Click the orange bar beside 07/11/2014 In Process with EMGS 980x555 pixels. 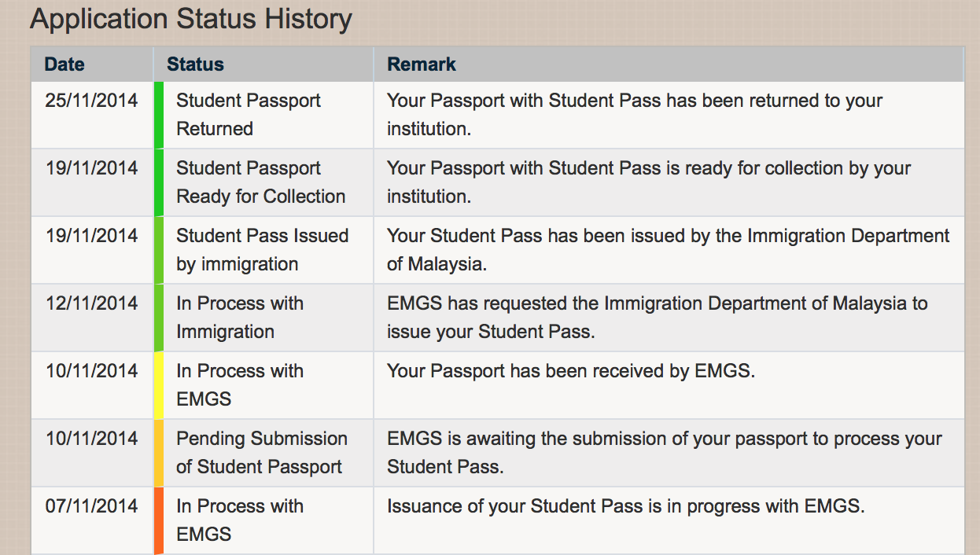(x=159, y=520)
